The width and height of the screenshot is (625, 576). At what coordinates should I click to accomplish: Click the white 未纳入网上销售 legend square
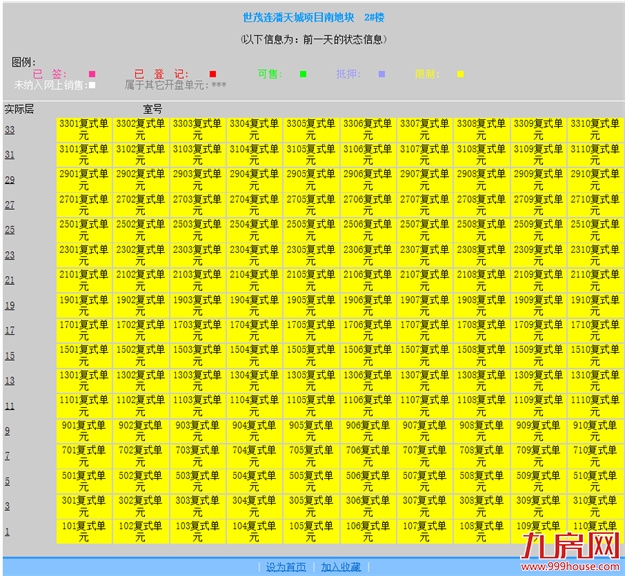pos(93,86)
